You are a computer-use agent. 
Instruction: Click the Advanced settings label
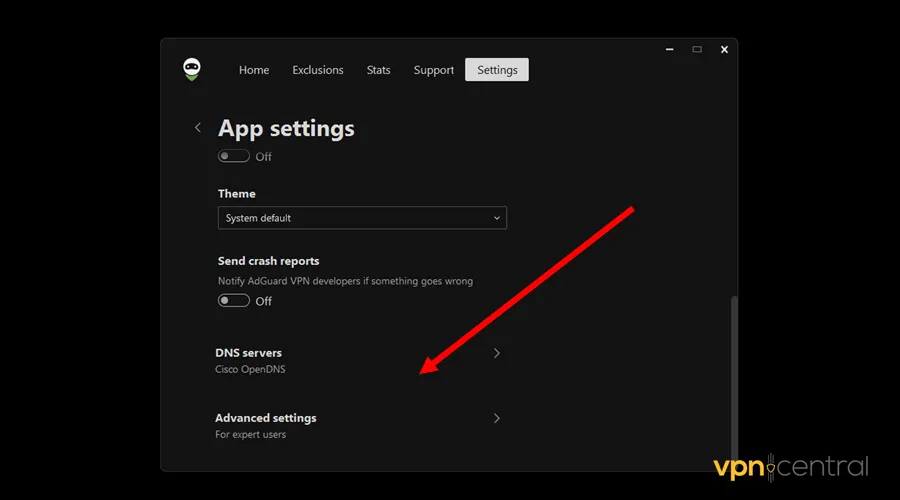point(266,418)
